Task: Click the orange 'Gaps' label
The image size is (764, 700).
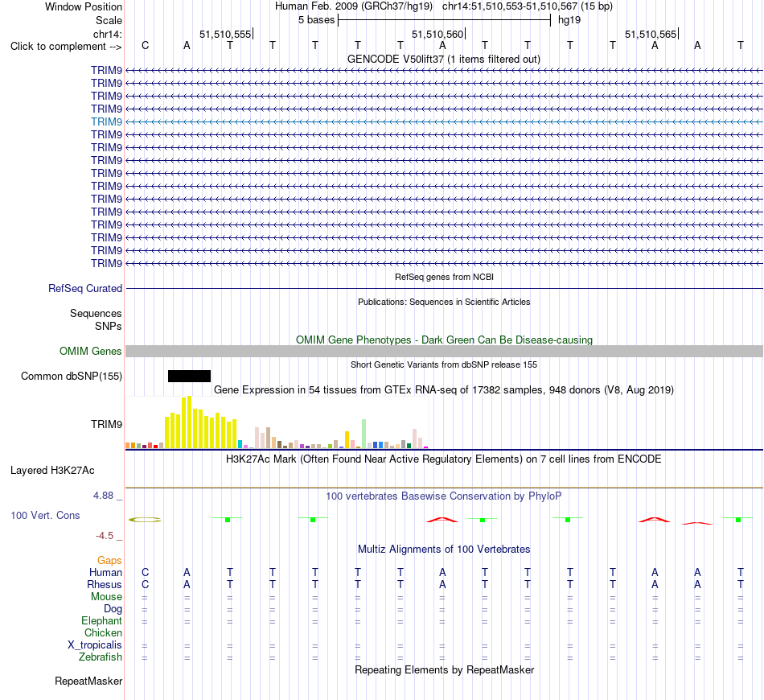Action: pyautogui.click(x=109, y=561)
